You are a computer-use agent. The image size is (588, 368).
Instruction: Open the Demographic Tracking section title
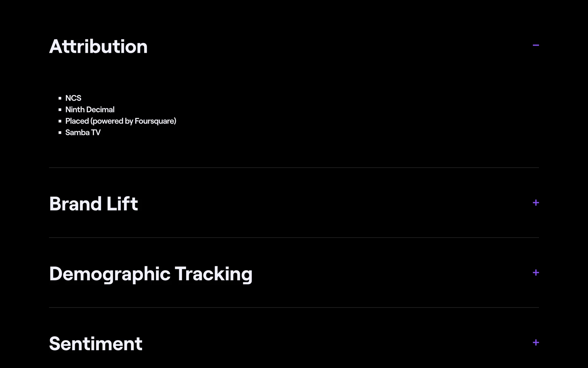(x=151, y=274)
